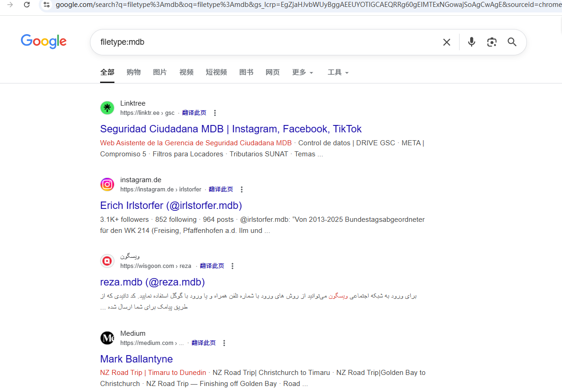This screenshot has width=562, height=392.
Task: Click https://wisgoon.com › reza URL text
Action: point(156,266)
